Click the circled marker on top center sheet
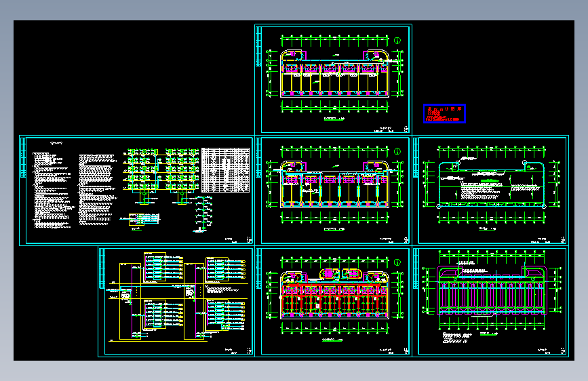This screenshot has height=381, width=588. tap(397, 41)
